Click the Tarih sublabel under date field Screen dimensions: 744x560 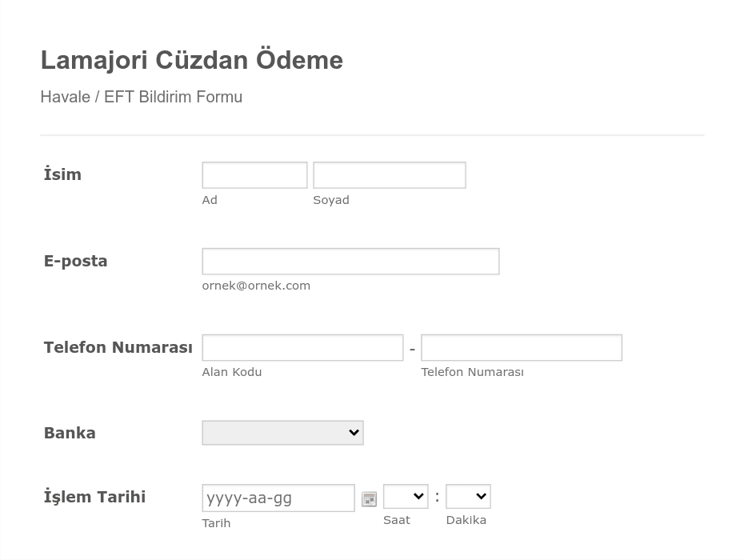216,523
